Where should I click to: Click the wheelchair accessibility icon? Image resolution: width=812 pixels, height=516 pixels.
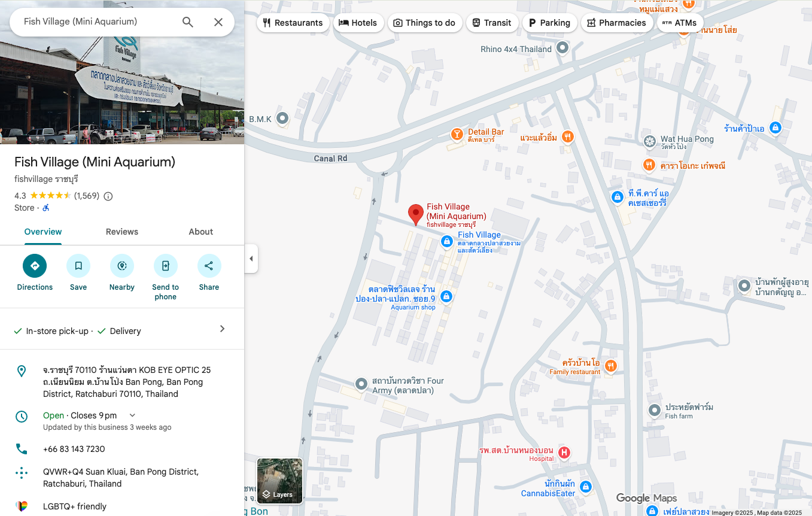[45, 207]
